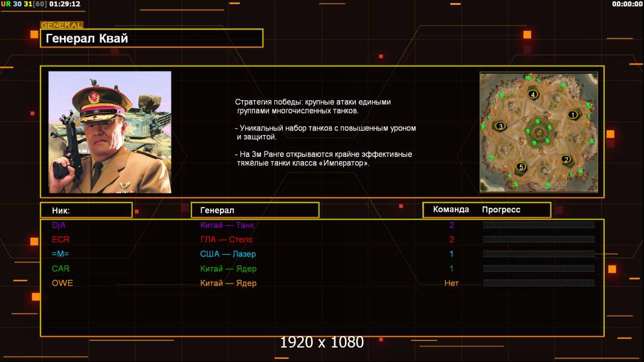Select start position 3 on the minimap
Screen dimensions: 644x362
click(x=500, y=126)
